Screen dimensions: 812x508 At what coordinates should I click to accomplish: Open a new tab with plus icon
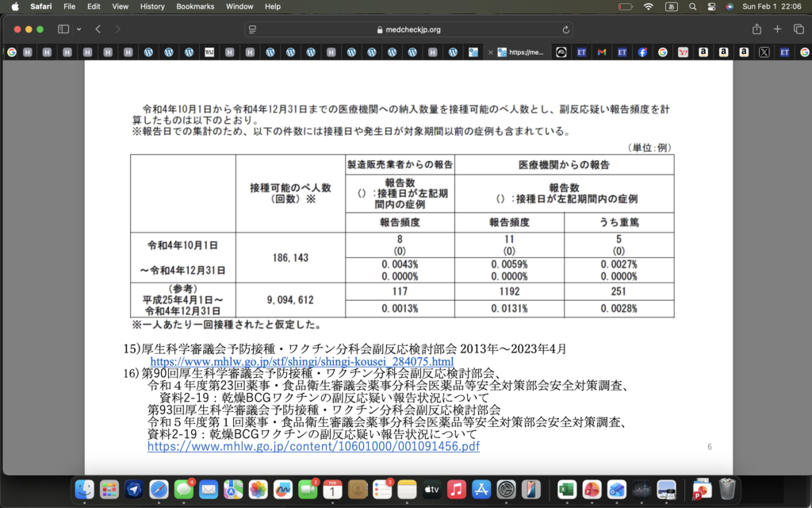click(x=777, y=29)
